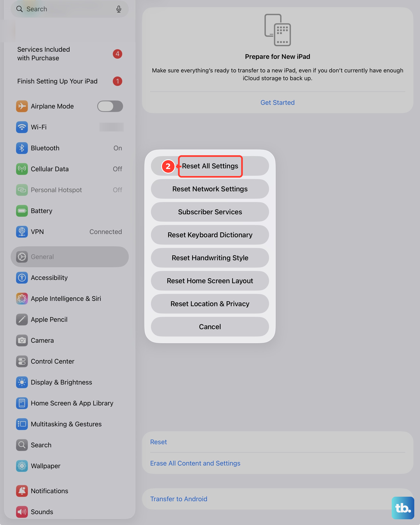The height and width of the screenshot is (525, 420).
Task: Cancel the reset options popup
Action: click(210, 327)
